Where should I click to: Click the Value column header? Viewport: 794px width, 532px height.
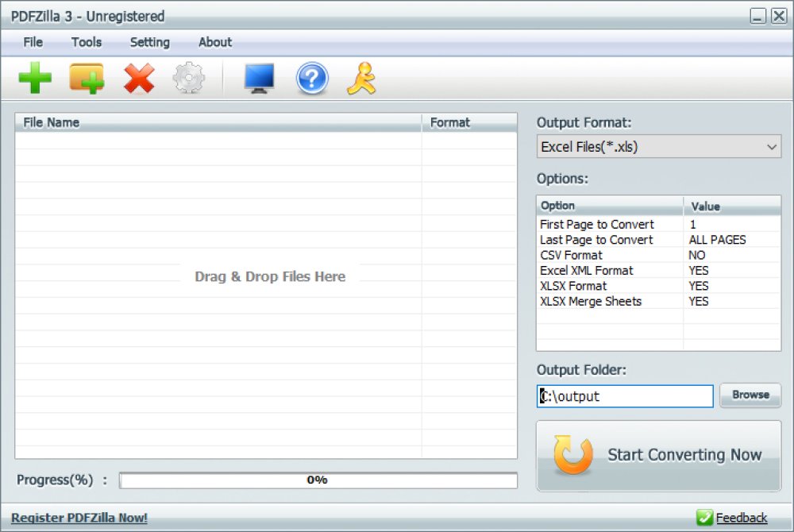point(732,206)
